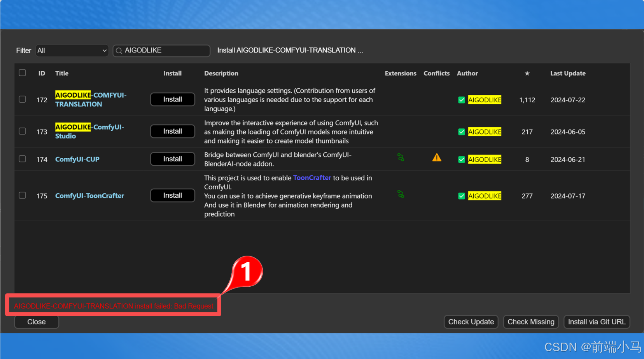Click the It provides language settings description
Image resolution: width=644 pixels, height=359 pixels.
290,100
